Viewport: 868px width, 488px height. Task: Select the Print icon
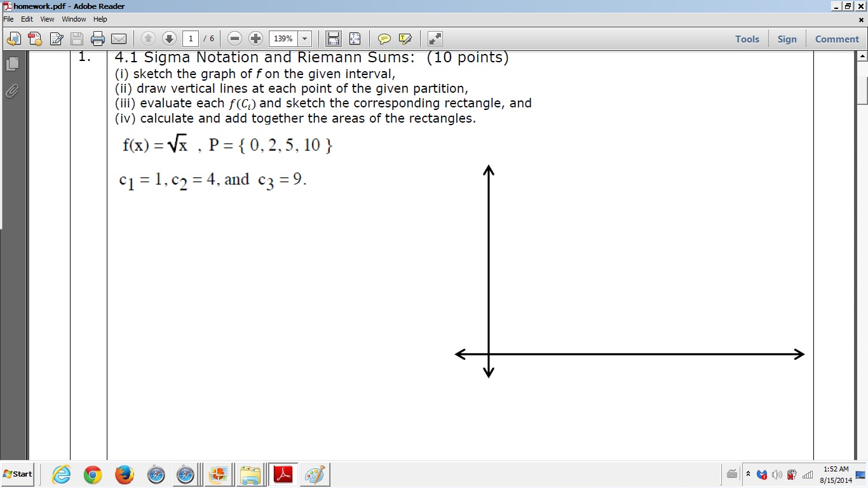(97, 39)
